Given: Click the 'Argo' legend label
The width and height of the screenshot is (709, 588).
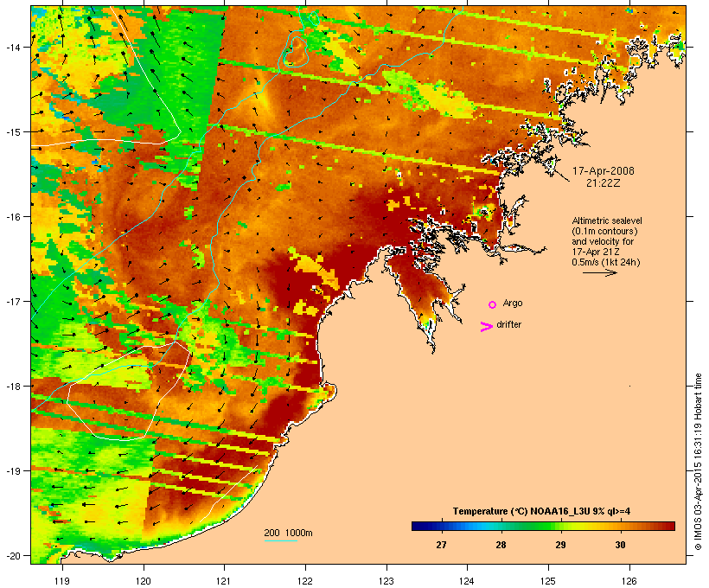Looking at the screenshot, I should (513, 303).
